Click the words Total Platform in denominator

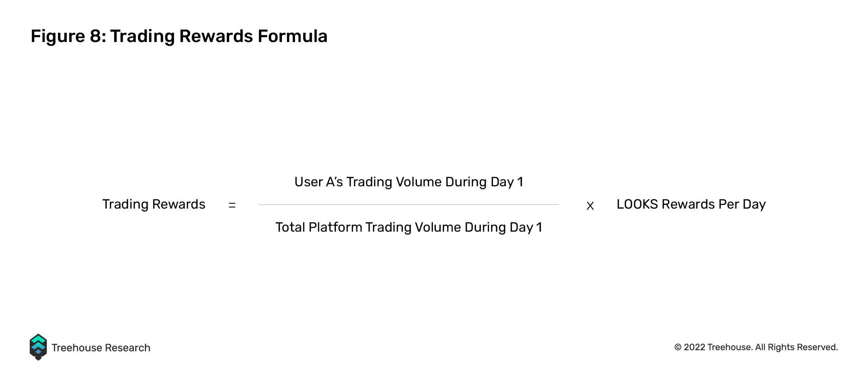click(x=319, y=227)
